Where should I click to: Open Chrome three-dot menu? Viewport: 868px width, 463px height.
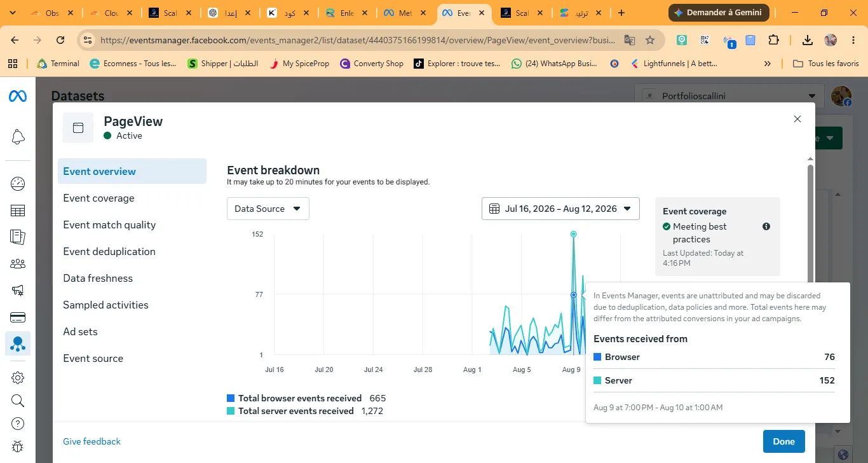(853, 40)
